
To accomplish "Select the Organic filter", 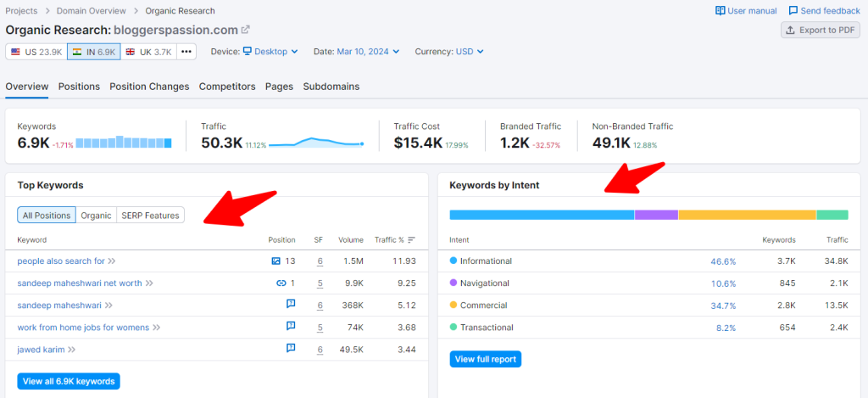I will click(97, 215).
